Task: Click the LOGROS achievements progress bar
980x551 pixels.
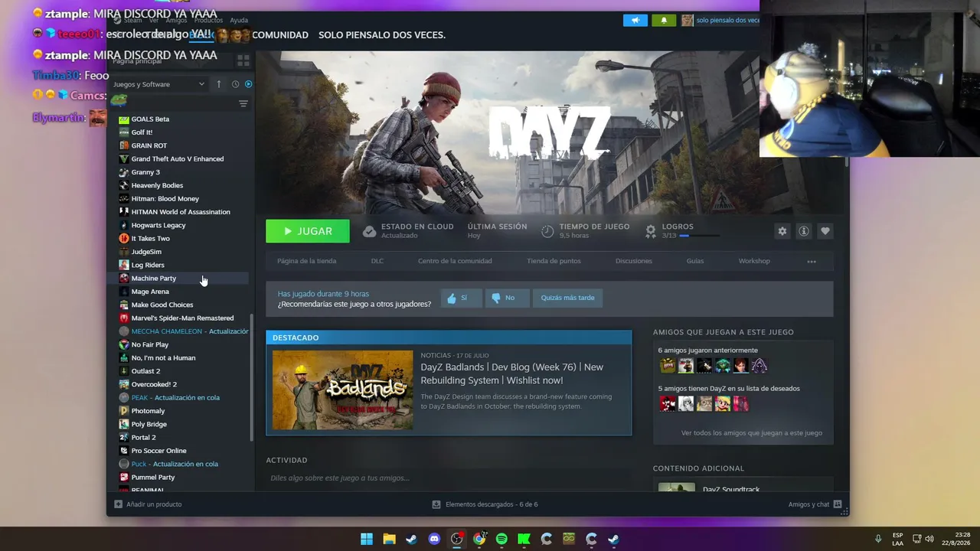Action: (701, 236)
